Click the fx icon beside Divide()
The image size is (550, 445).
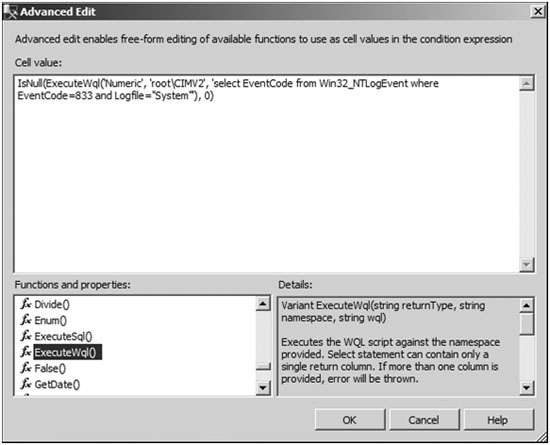(x=26, y=304)
